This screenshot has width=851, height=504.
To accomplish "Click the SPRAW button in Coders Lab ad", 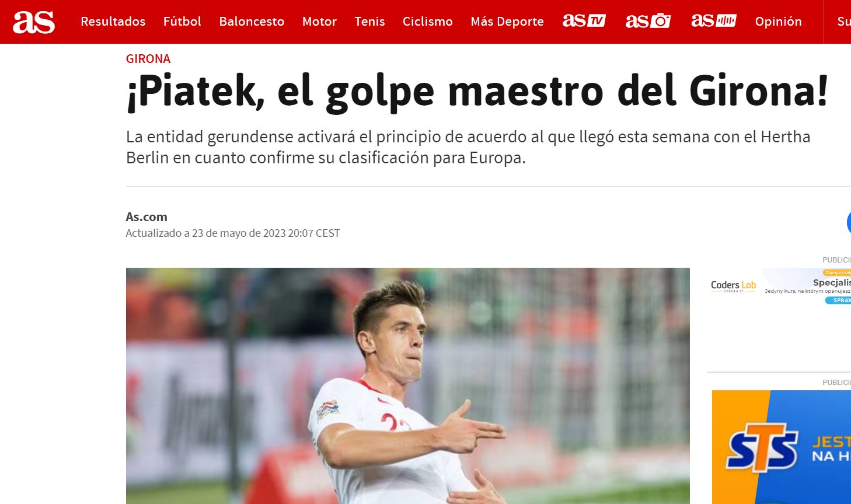I will click(x=838, y=300).
